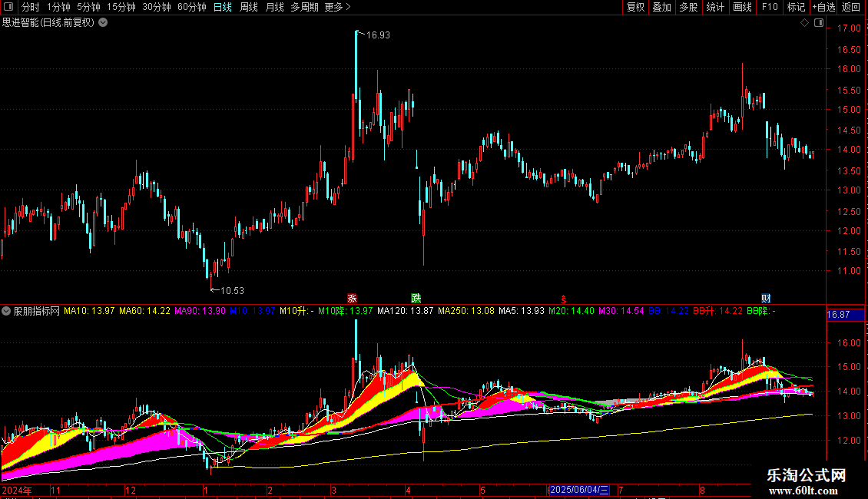Open the dropdown beside 股朋指标网 indicator
The height and width of the screenshot is (499, 868).
point(6,312)
